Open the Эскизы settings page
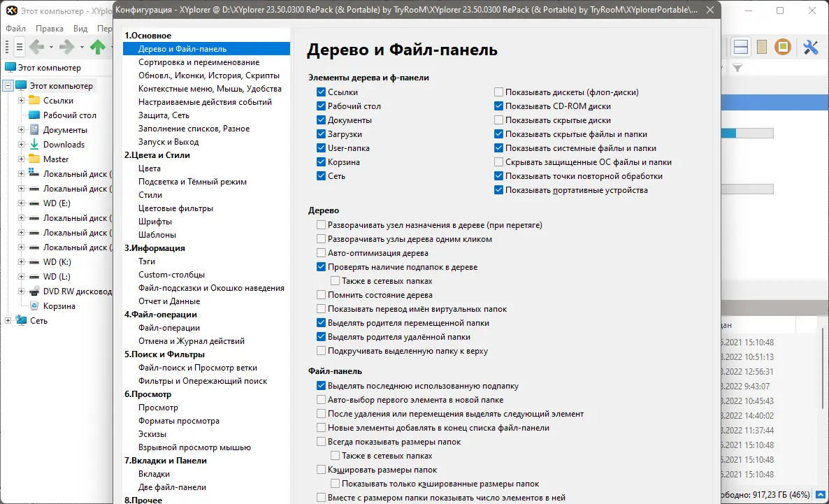 [x=152, y=433]
